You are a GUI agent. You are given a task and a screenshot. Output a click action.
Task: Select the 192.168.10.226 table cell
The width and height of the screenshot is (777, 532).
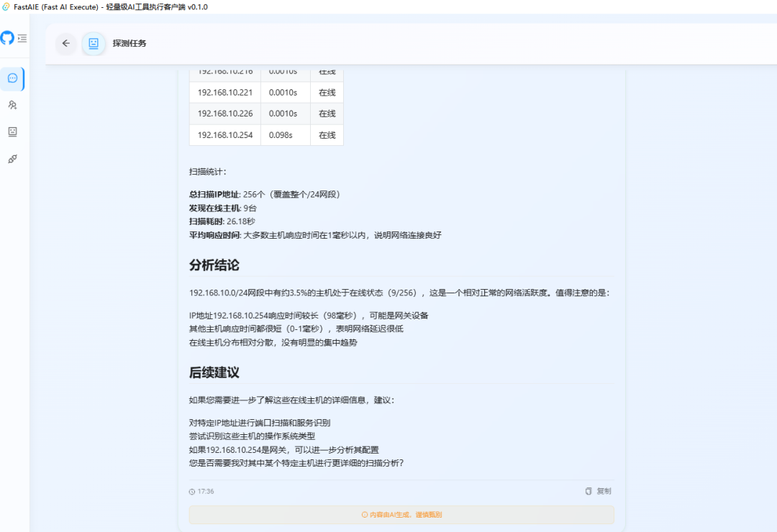tap(225, 114)
